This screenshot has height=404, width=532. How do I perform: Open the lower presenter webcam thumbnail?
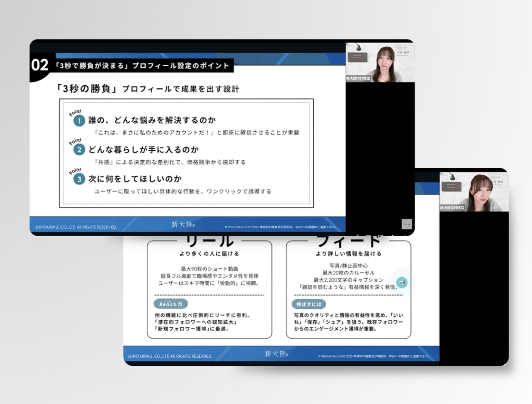click(473, 192)
